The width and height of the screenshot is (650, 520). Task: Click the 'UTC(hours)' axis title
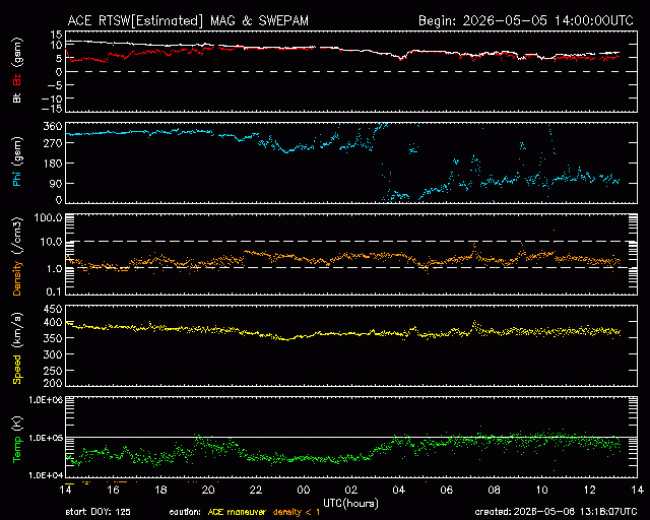click(351, 503)
